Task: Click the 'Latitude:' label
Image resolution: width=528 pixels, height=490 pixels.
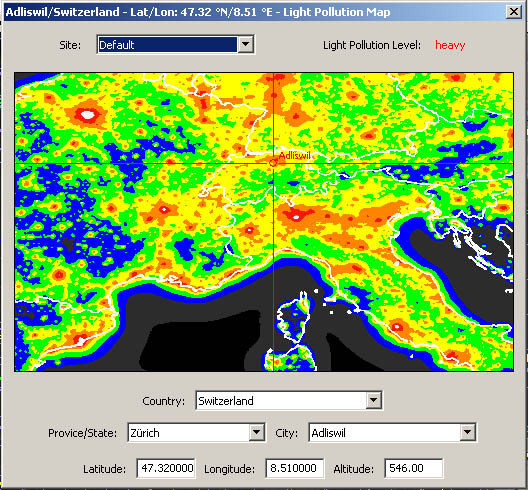Action: tap(104, 469)
